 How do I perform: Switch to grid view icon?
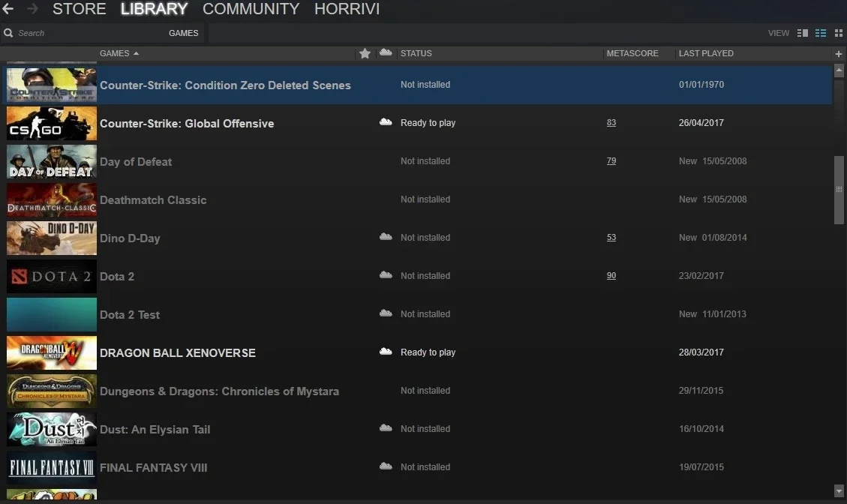(x=838, y=33)
